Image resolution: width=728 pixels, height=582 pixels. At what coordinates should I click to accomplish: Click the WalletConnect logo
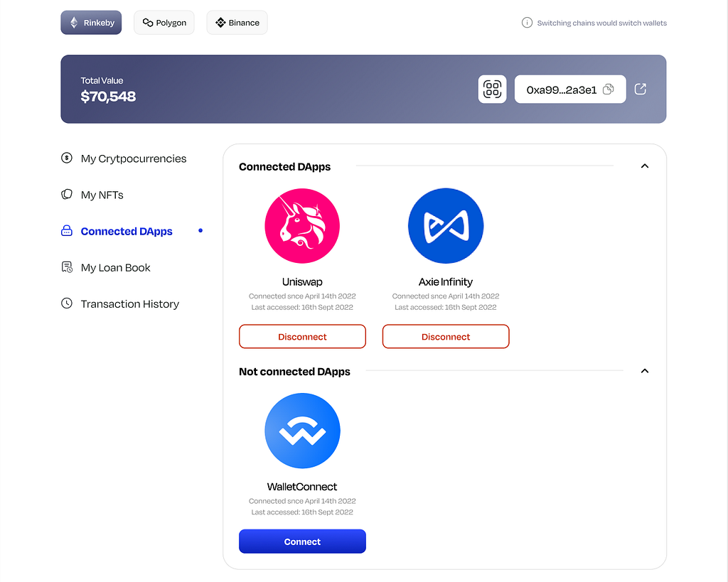click(x=302, y=431)
